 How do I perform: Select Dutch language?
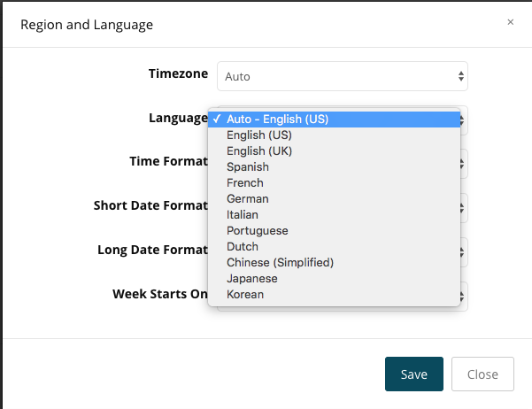click(x=334, y=247)
